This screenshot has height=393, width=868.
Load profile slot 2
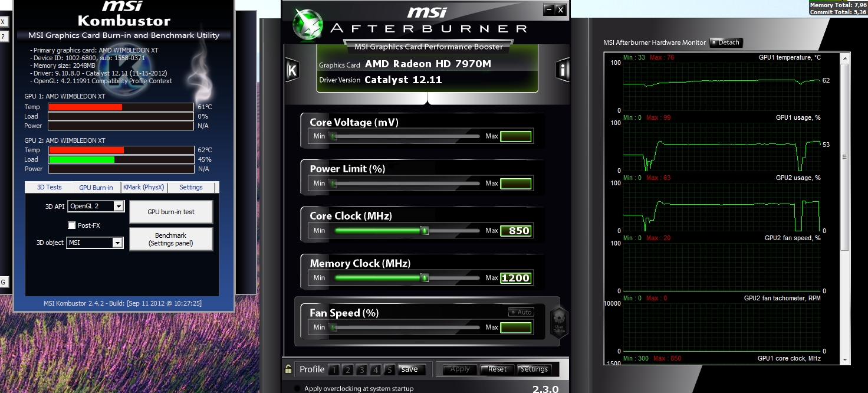pyautogui.click(x=347, y=370)
